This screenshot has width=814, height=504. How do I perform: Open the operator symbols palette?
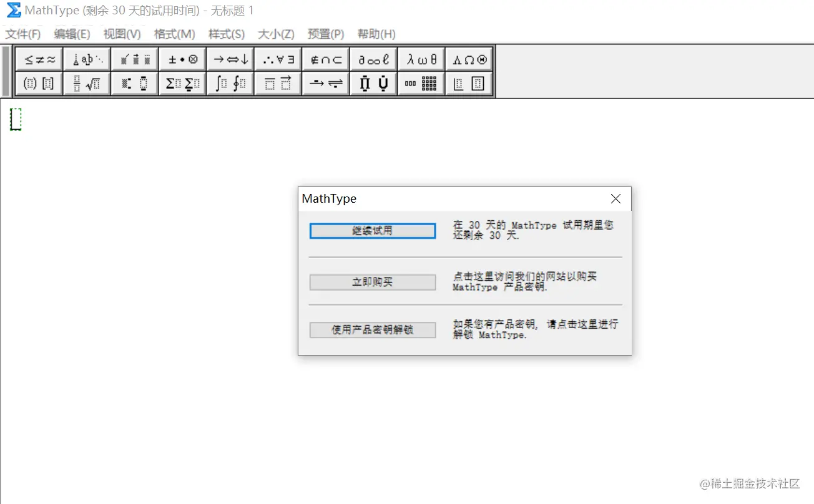[x=182, y=59]
